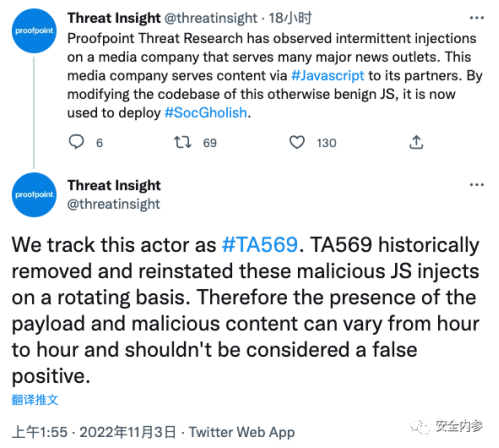Retweet the first Threat Insight tweet
This screenshot has height=448, width=499.
[x=183, y=142]
